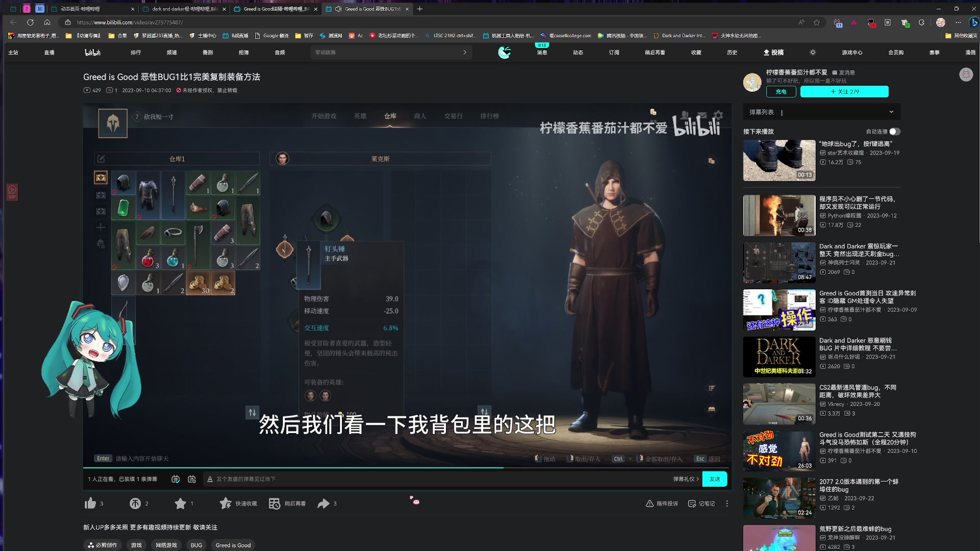Screen dimensions: 980x551
Task: Click the 快速收藏 quick-favorite icon
Action: (226, 504)
